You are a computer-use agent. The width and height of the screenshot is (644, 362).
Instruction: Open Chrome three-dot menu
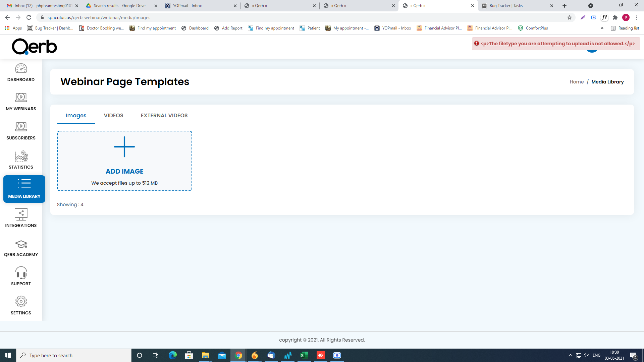pyautogui.click(x=637, y=17)
